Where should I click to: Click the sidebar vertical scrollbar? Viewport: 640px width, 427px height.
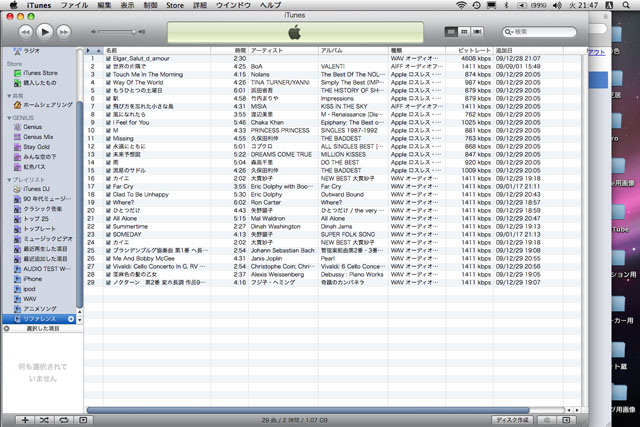click(79, 204)
